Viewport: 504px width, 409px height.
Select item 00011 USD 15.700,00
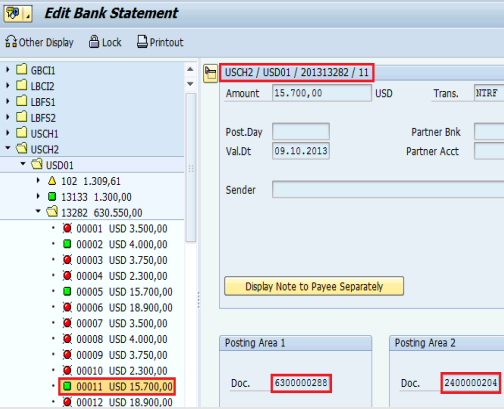[125, 386]
